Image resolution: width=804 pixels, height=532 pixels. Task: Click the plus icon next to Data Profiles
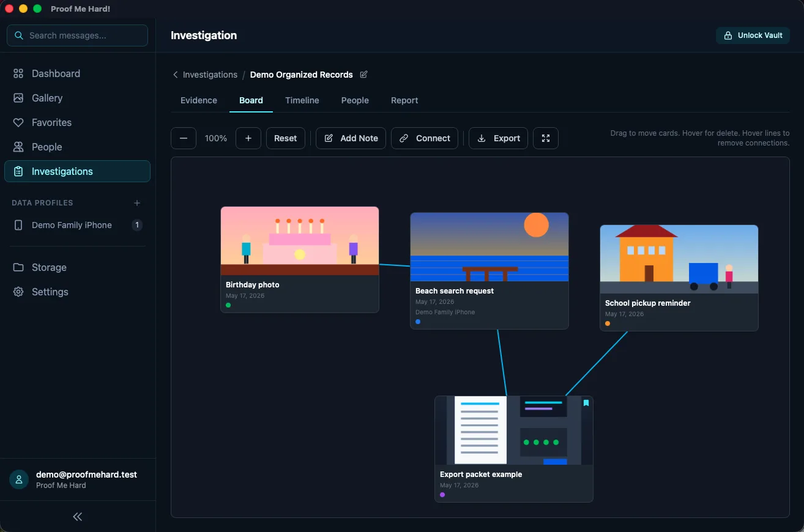[x=137, y=203]
